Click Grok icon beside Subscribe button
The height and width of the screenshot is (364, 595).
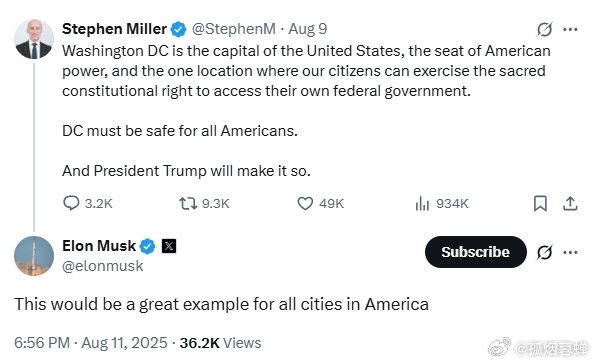[x=544, y=252]
